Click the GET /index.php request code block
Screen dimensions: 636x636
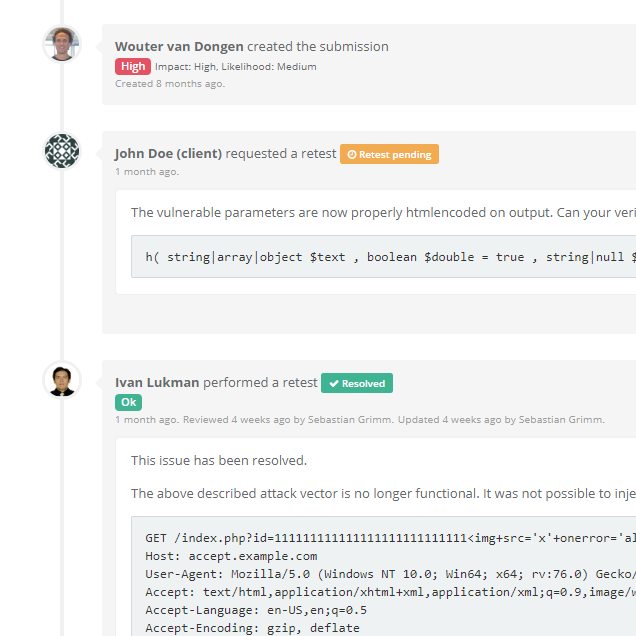pos(383,576)
